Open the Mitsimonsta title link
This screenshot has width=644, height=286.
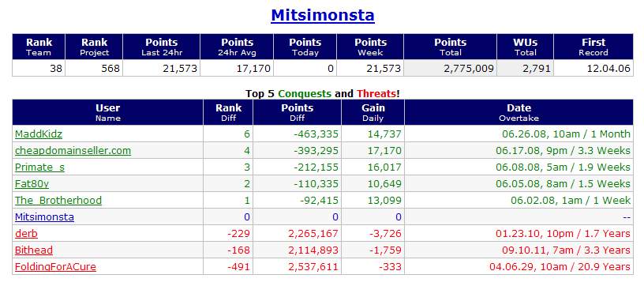coord(323,15)
